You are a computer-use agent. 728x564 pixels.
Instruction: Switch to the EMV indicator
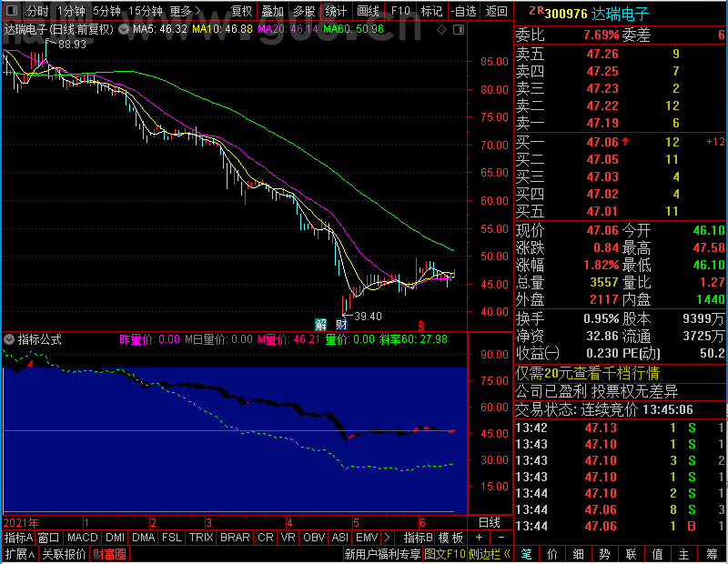[367, 538]
